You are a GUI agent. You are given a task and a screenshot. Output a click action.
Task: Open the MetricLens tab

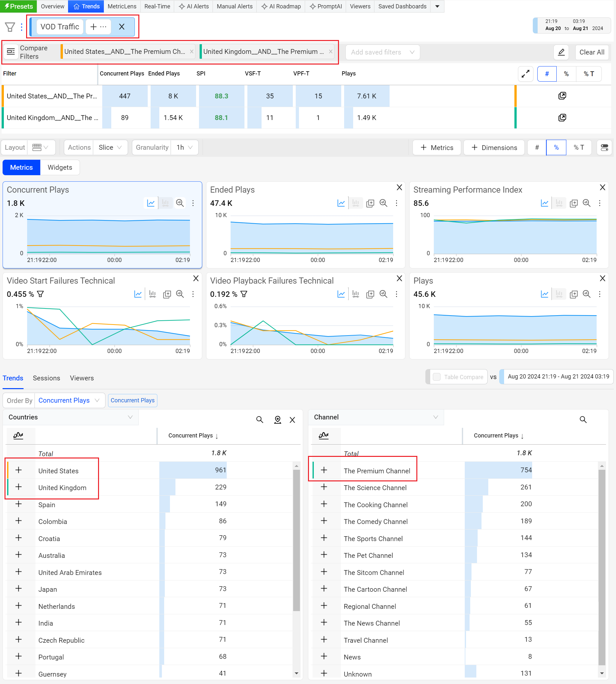122,6
